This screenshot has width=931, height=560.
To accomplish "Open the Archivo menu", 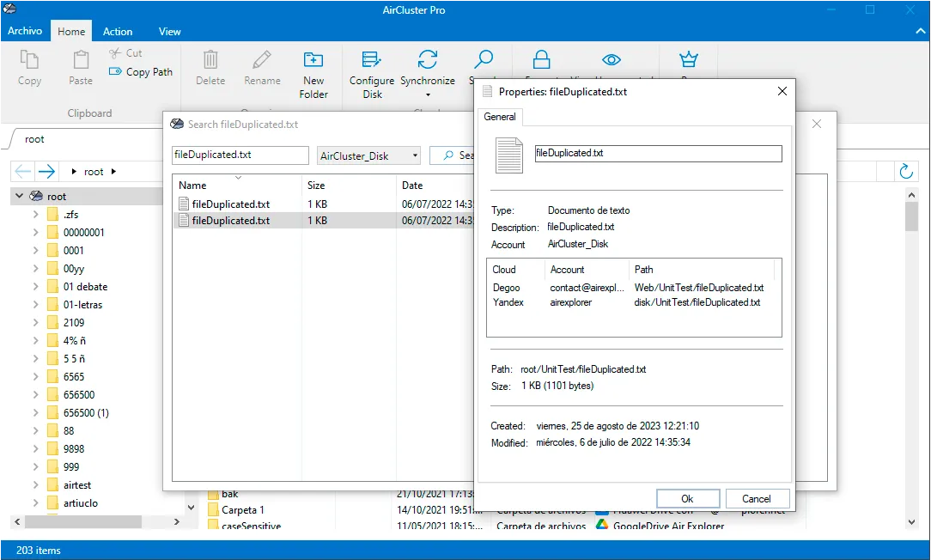I will tap(25, 31).
